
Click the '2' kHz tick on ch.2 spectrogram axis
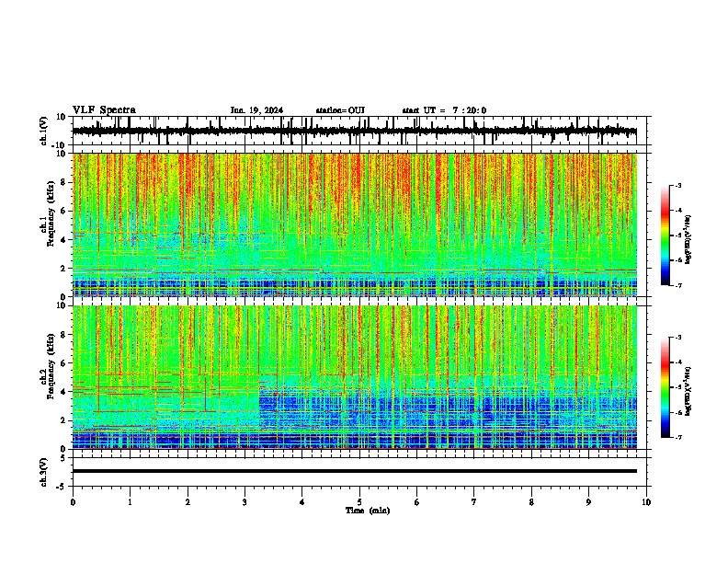click(x=64, y=420)
